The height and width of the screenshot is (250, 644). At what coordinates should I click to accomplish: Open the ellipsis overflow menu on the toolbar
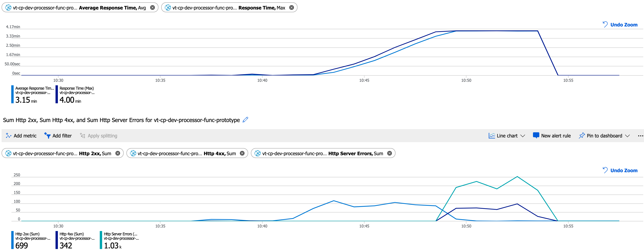(x=640, y=135)
